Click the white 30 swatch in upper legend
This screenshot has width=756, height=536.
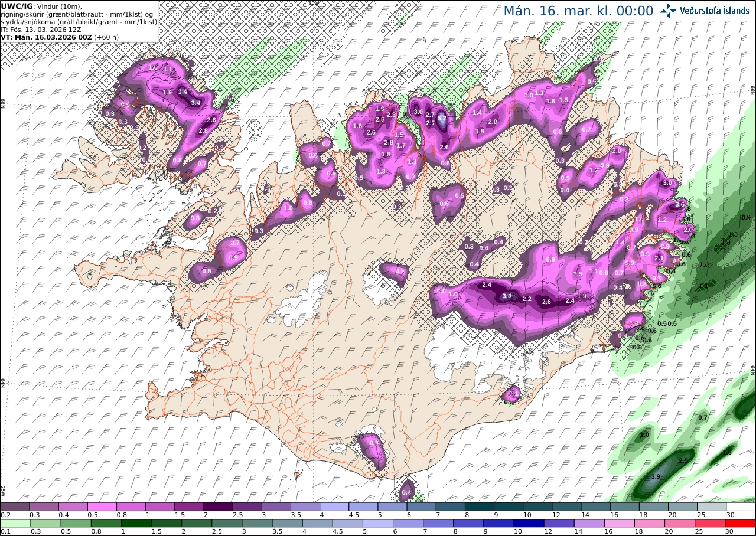coord(741,506)
